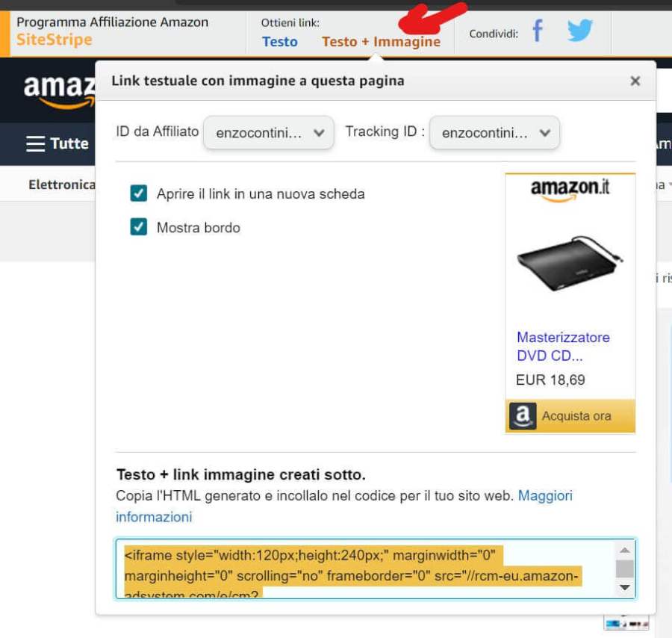Share the page on Facebook
Viewport: 672px width, 638px height.
[x=538, y=31]
